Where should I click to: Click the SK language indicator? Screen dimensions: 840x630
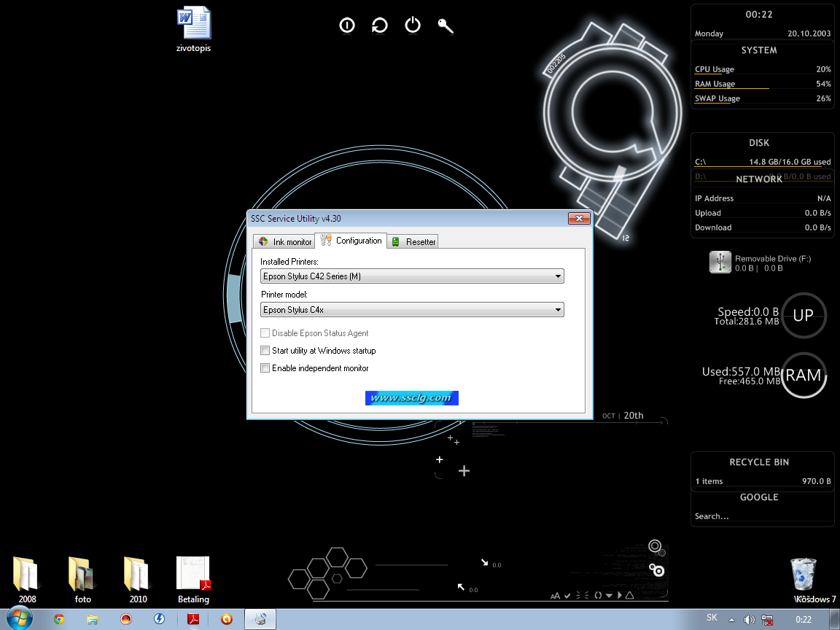712,618
